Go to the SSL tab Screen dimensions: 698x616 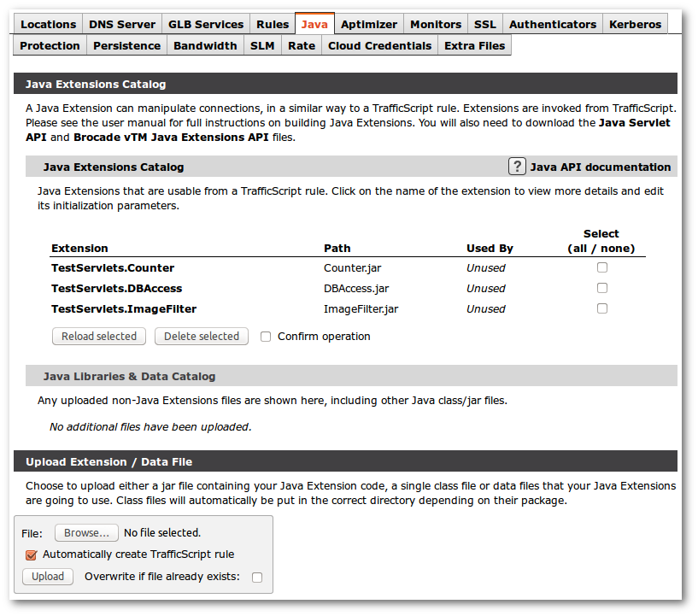click(x=484, y=24)
